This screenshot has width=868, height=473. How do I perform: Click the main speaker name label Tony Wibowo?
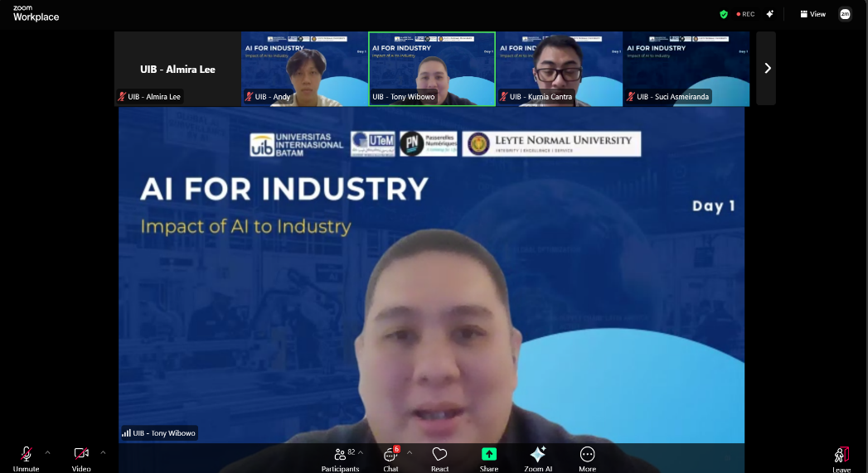click(164, 433)
